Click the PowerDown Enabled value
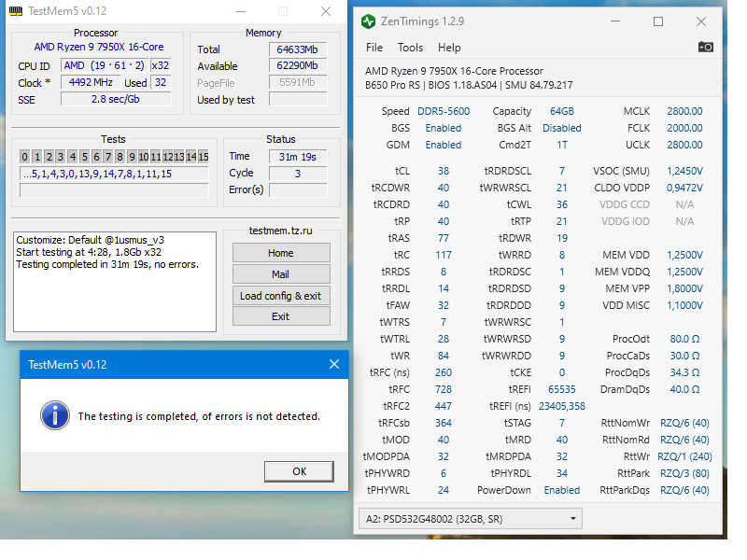 pyautogui.click(x=562, y=490)
